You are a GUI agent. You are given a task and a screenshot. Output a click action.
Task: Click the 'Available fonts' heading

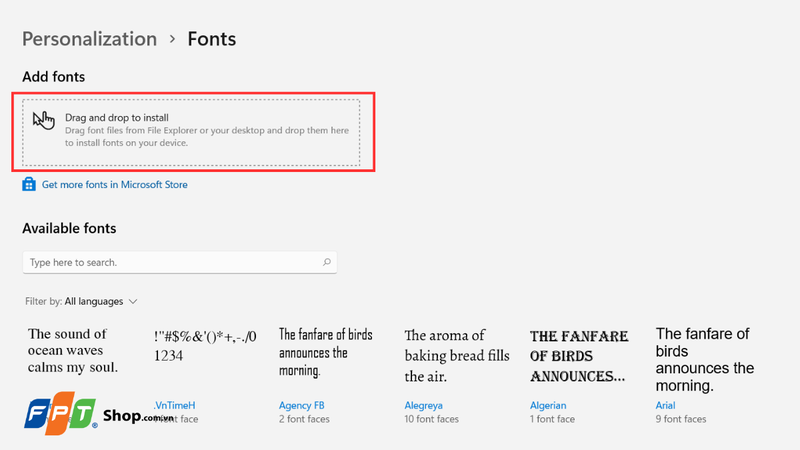pos(69,228)
